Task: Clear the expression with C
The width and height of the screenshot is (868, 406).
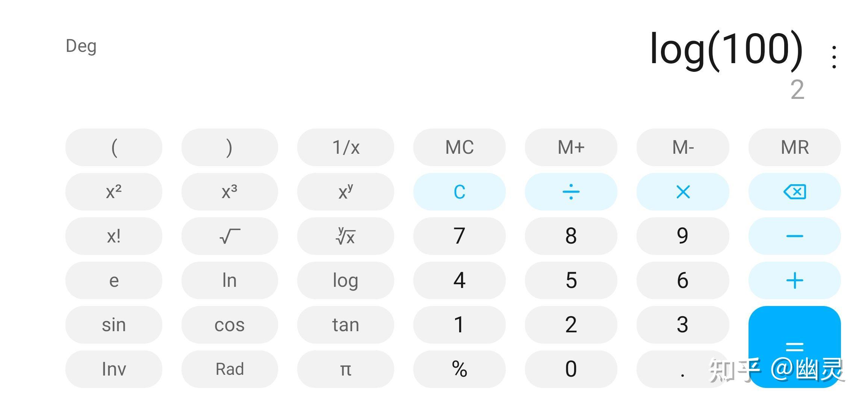Action: 459,192
